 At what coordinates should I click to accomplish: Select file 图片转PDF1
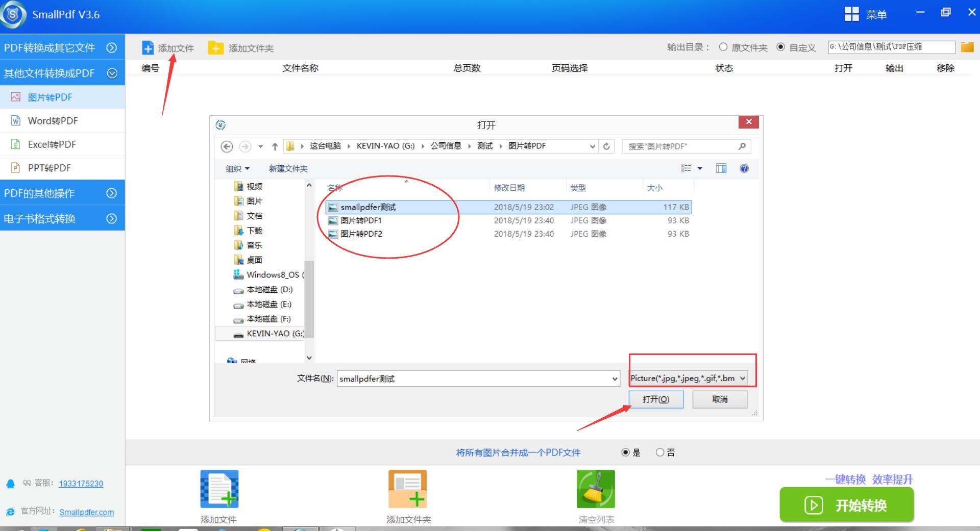point(361,220)
